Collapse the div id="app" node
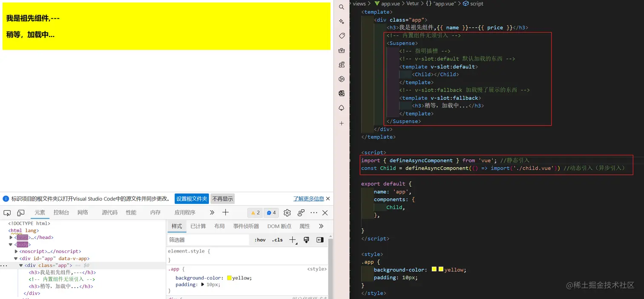The width and height of the screenshot is (644, 299). (x=16, y=258)
